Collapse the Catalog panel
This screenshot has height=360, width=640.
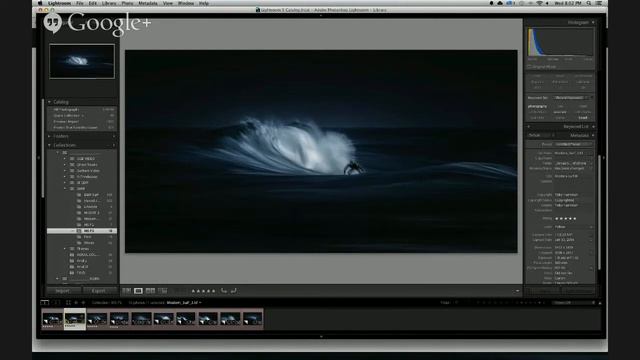click(x=50, y=102)
